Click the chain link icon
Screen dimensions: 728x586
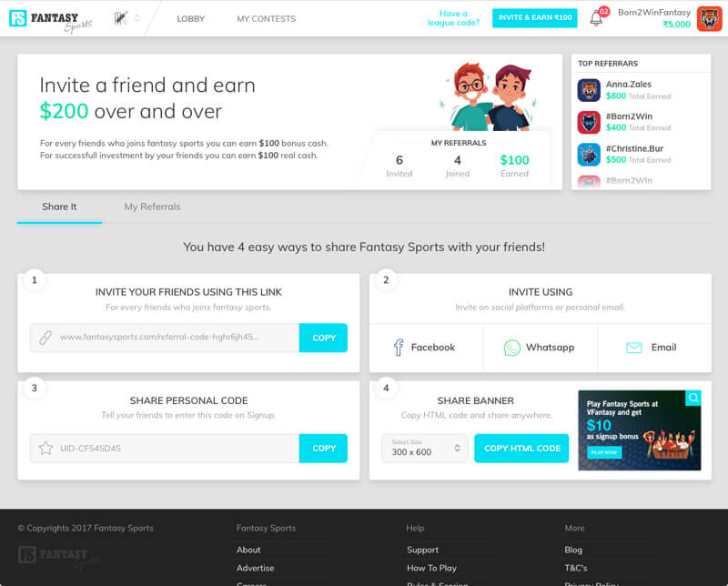coord(45,338)
